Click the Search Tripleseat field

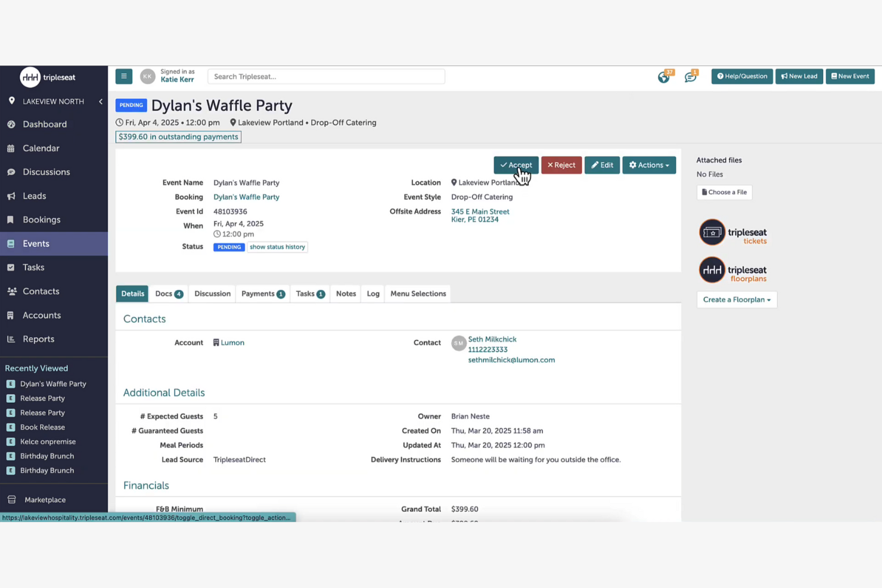click(x=326, y=76)
